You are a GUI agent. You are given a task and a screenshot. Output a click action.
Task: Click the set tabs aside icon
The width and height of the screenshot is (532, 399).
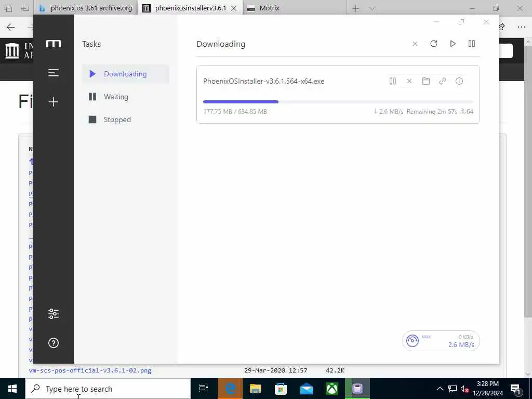click(25, 8)
